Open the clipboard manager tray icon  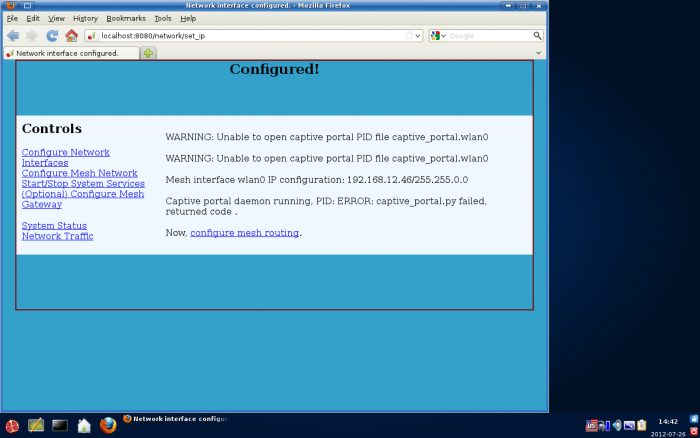(642, 425)
